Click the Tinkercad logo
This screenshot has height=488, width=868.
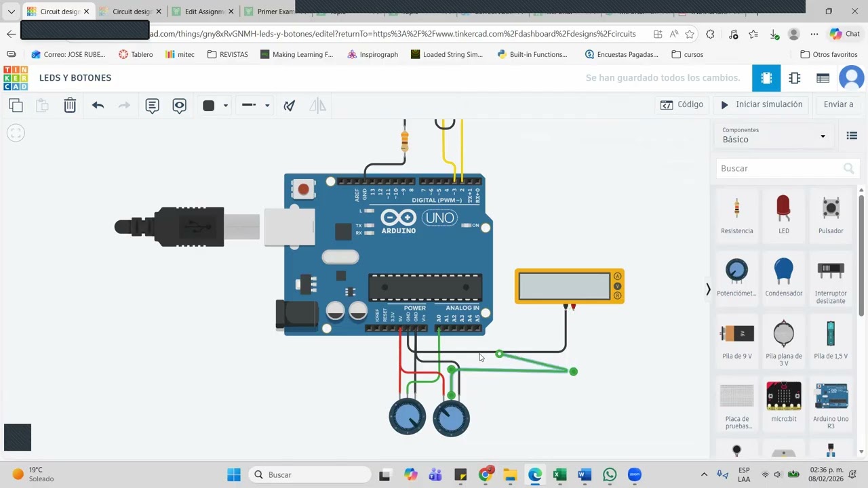(x=16, y=78)
